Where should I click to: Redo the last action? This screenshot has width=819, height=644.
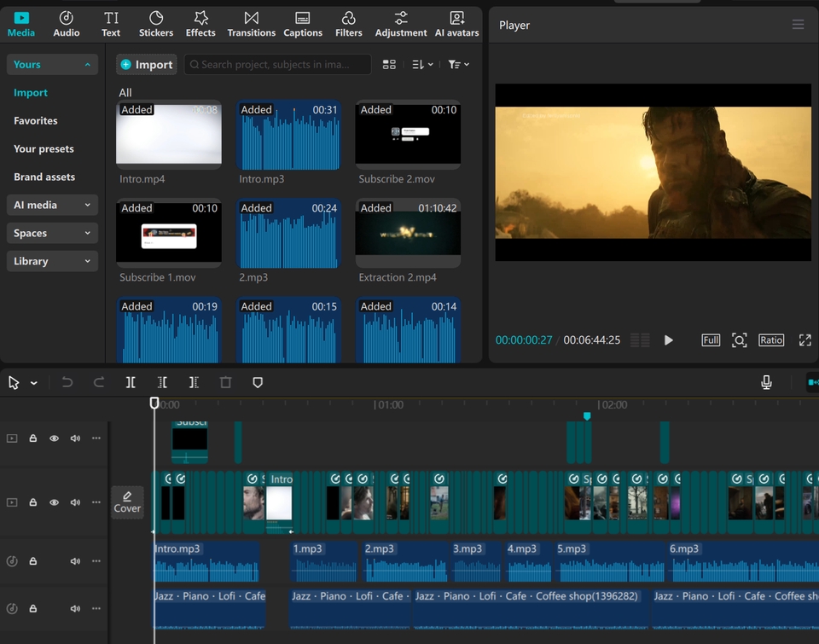[x=99, y=382]
